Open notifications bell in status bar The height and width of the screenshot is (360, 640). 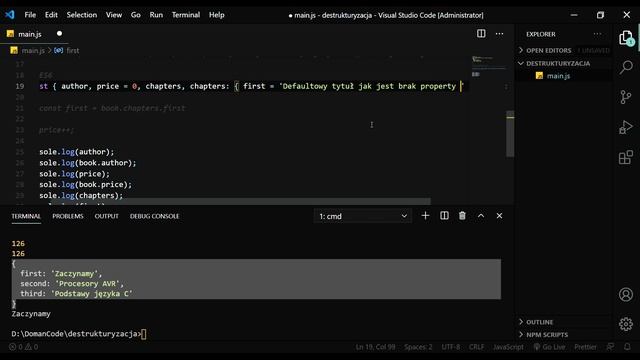coord(627,347)
